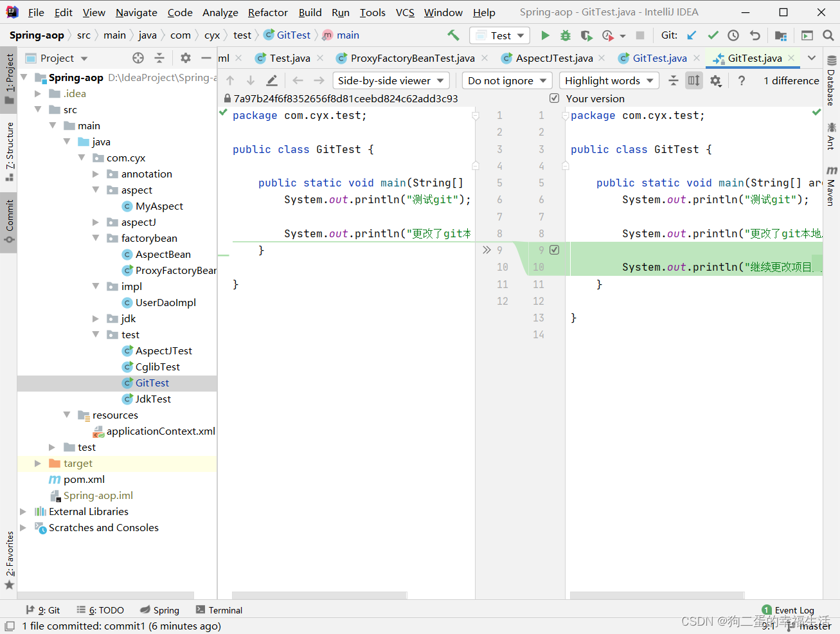Select GitTest in project tree
This screenshot has height=634, width=840.
point(152,383)
